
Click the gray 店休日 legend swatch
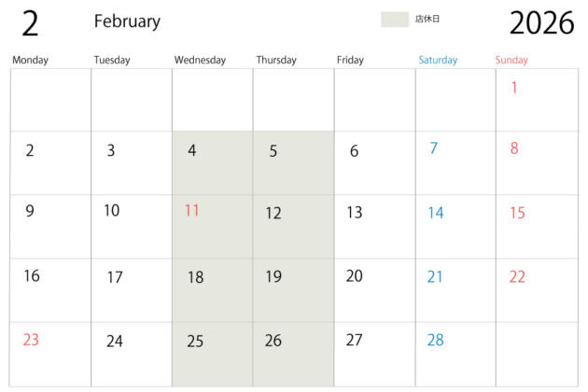(x=395, y=20)
